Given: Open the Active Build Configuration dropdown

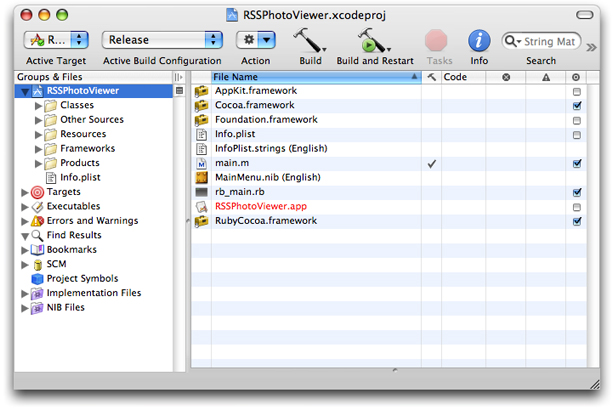Looking at the screenshot, I should click(161, 40).
